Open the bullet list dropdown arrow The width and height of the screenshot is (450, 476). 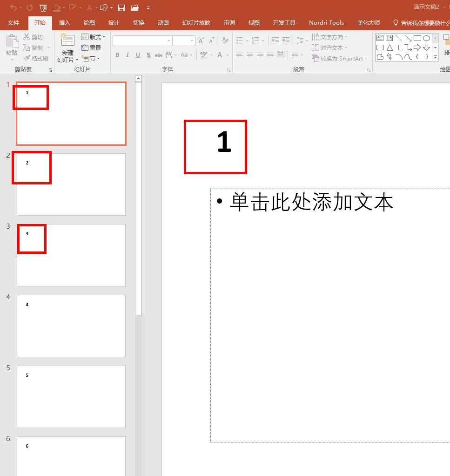click(246, 40)
